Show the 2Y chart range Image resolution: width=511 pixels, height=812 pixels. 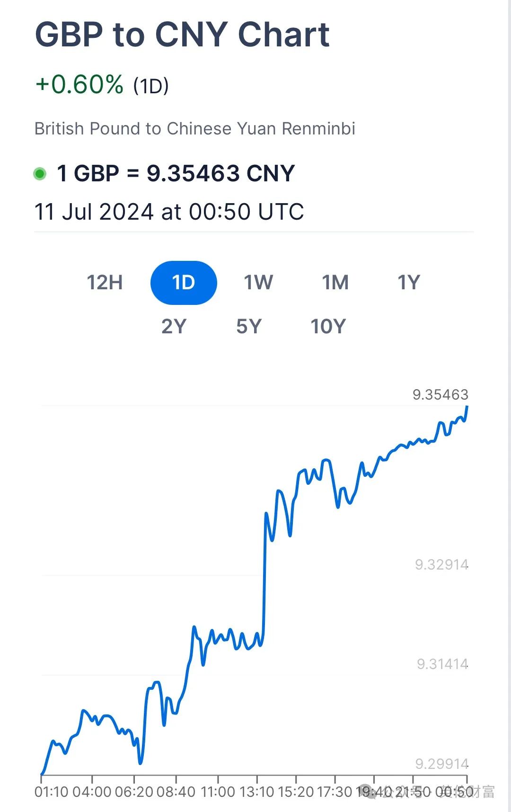point(174,326)
